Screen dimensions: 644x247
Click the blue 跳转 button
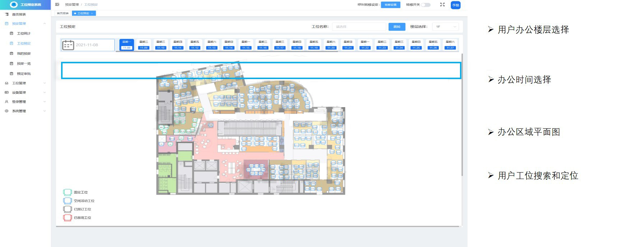(x=397, y=27)
